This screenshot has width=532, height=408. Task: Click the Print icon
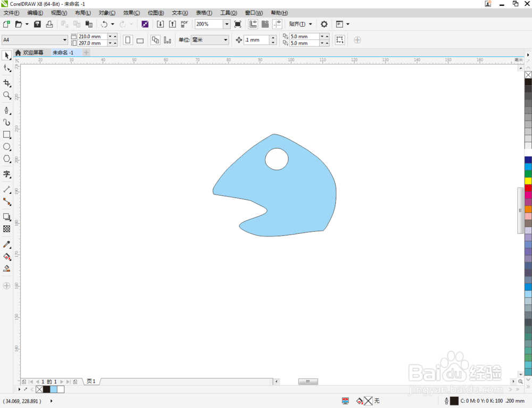pos(49,24)
